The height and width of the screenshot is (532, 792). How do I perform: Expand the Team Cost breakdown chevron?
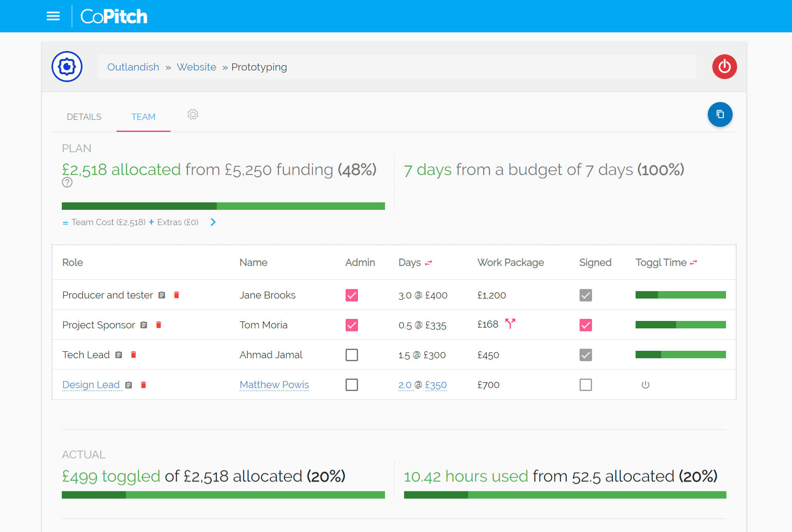coord(213,222)
